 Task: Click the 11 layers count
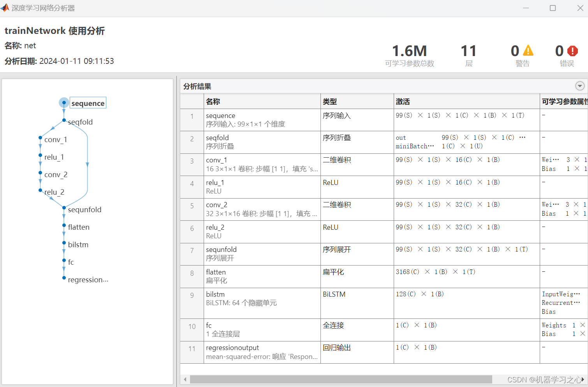click(x=468, y=51)
